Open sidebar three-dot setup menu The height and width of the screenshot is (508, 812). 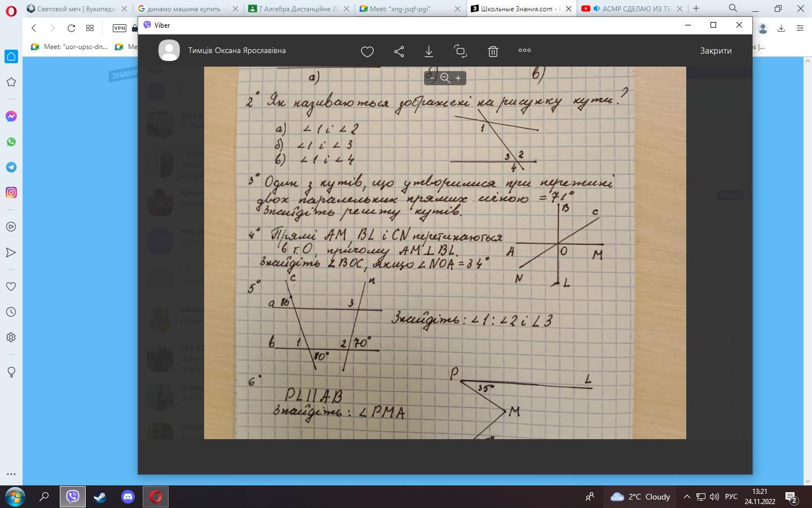coord(11,474)
